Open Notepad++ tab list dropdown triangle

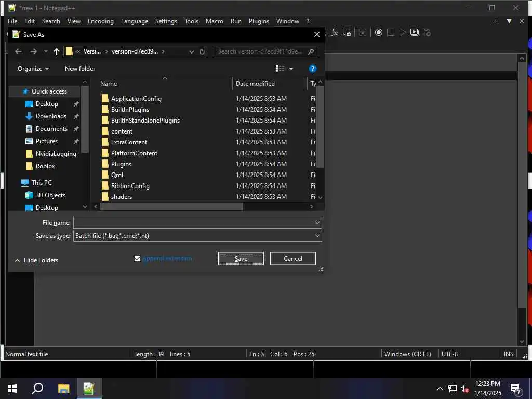(509, 21)
